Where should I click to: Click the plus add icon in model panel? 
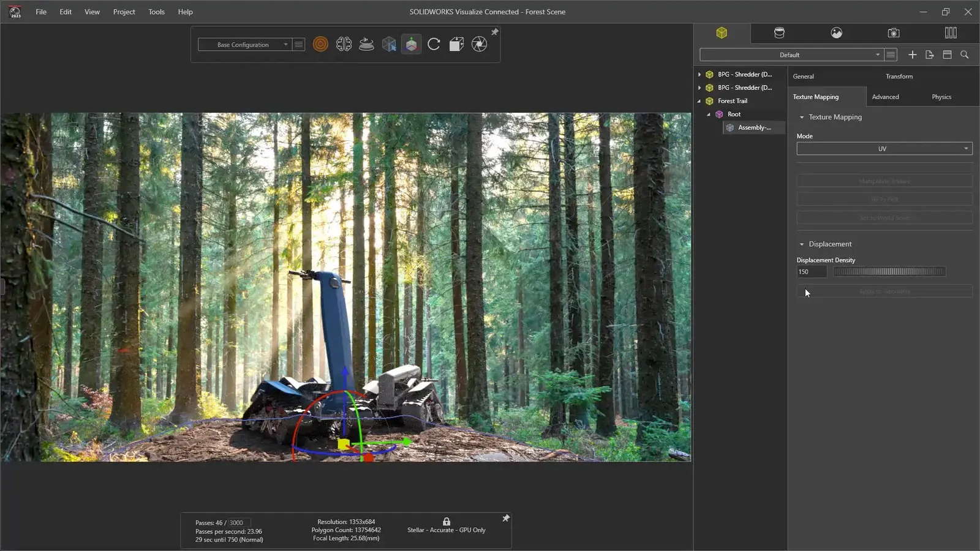pos(913,54)
